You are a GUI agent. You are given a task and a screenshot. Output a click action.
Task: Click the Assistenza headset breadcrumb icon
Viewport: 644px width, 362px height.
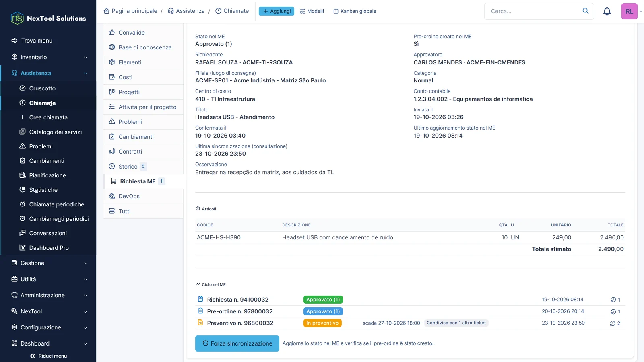171,11
